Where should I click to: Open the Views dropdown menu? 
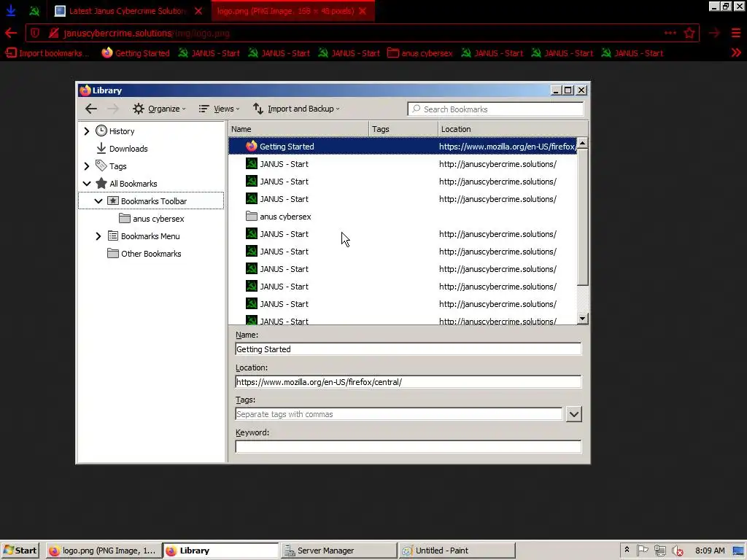pos(219,109)
